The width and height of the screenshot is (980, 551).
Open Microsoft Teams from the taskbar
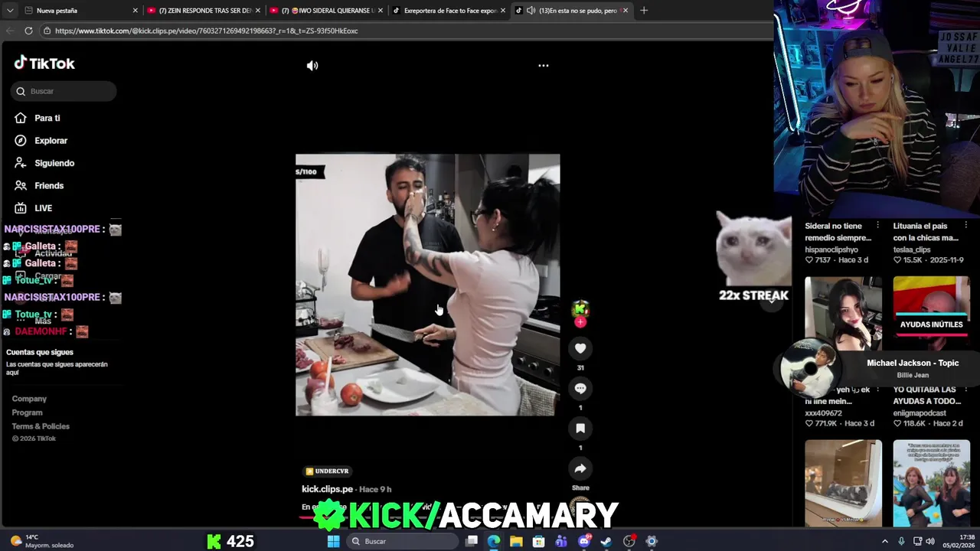pos(561,541)
